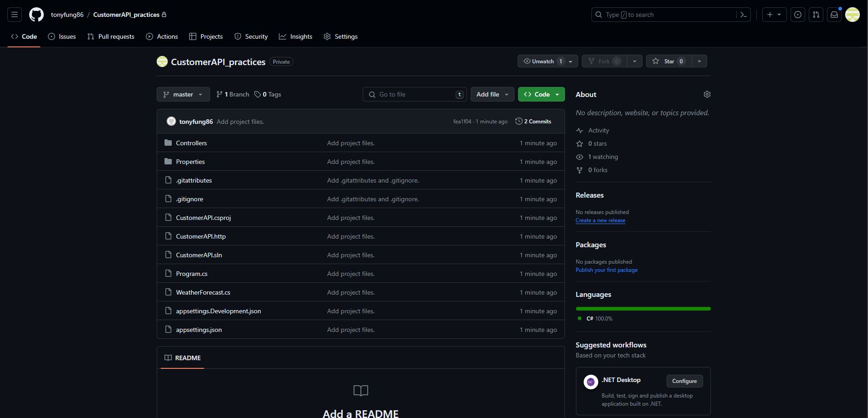868x418 pixels.
Task: Focus the Go to file search field
Action: click(415, 94)
